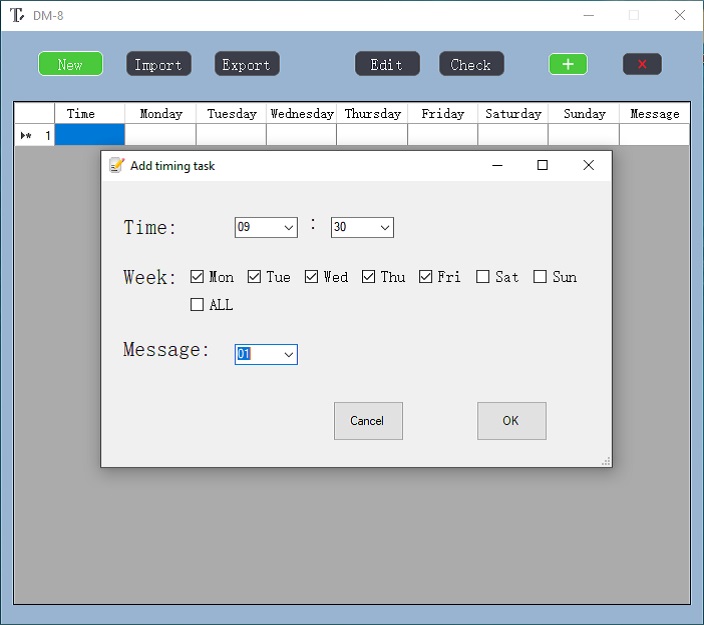This screenshot has width=704, height=625.
Task: Tick the ALL weekdays checkbox
Action: coord(197,305)
